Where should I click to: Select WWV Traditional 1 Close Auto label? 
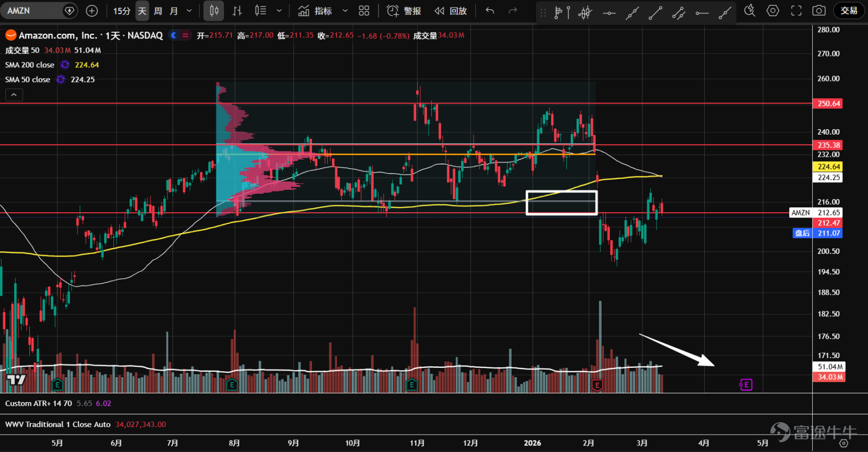pyautogui.click(x=58, y=424)
